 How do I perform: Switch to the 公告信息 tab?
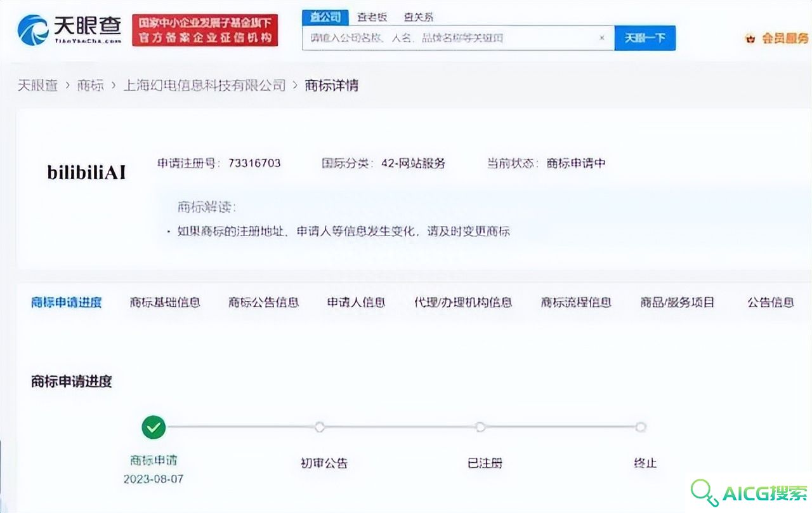coord(771,302)
